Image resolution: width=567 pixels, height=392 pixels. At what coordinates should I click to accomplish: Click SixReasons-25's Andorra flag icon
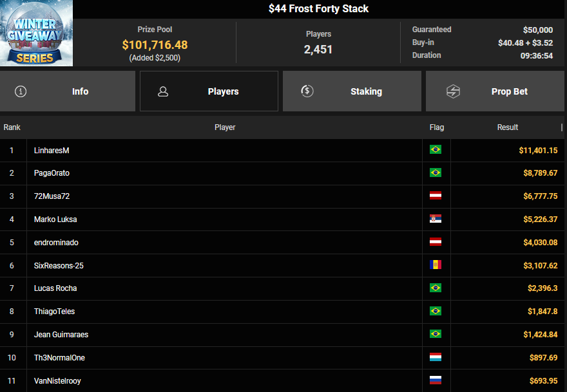436,265
